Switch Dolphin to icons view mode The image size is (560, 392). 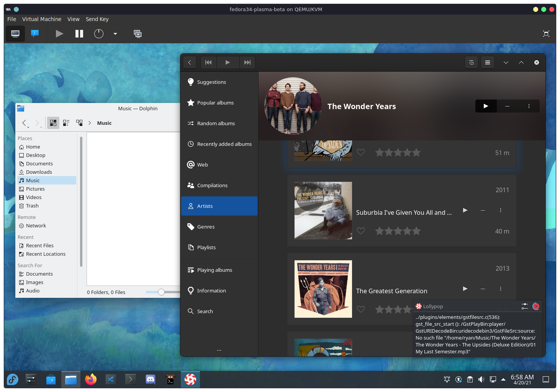click(53, 123)
